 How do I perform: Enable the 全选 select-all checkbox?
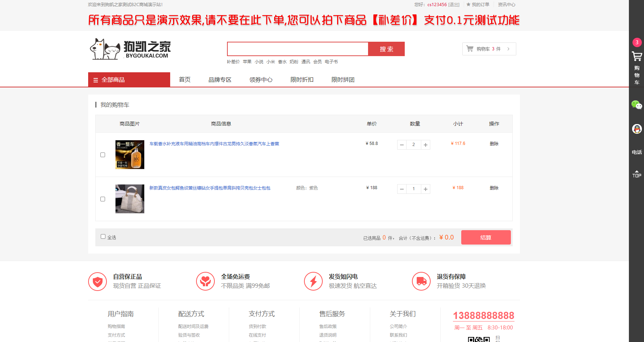click(103, 236)
